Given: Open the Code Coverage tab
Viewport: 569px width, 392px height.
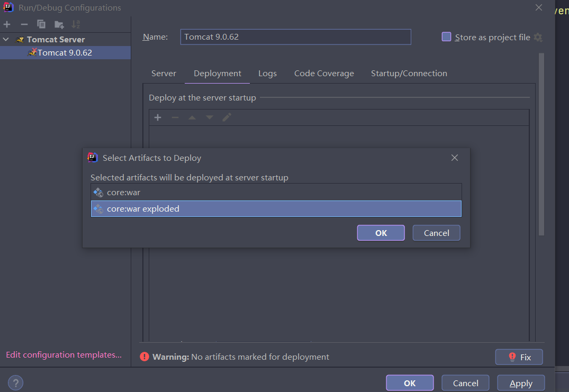Looking at the screenshot, I should pos(324,73).
